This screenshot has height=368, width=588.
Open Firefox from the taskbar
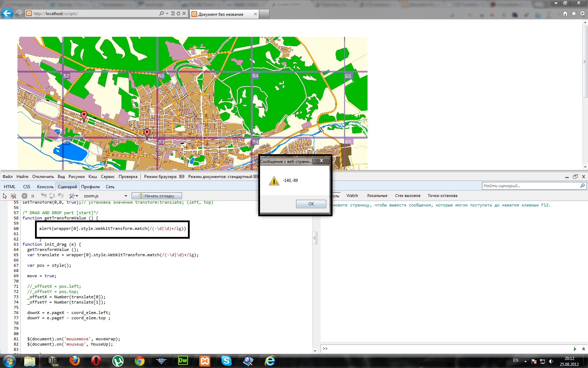click(x=74, y=361)
